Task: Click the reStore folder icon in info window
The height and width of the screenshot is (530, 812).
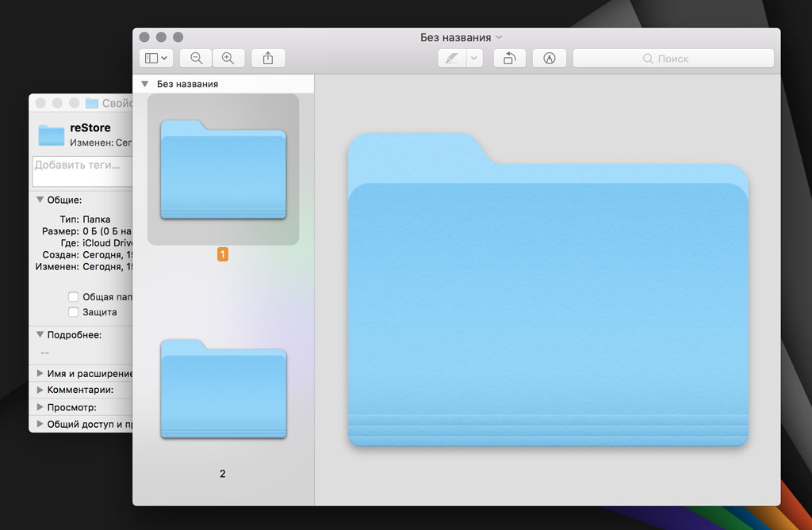Action: (52, 135)
